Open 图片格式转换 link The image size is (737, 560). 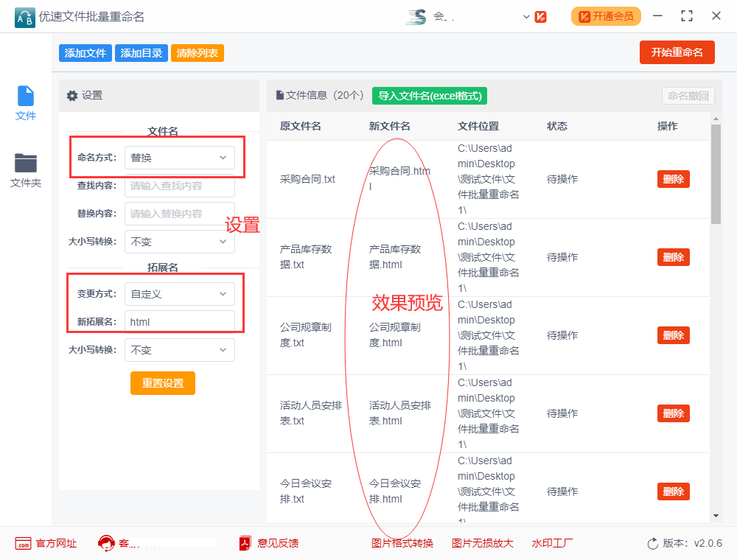[402, 544]
